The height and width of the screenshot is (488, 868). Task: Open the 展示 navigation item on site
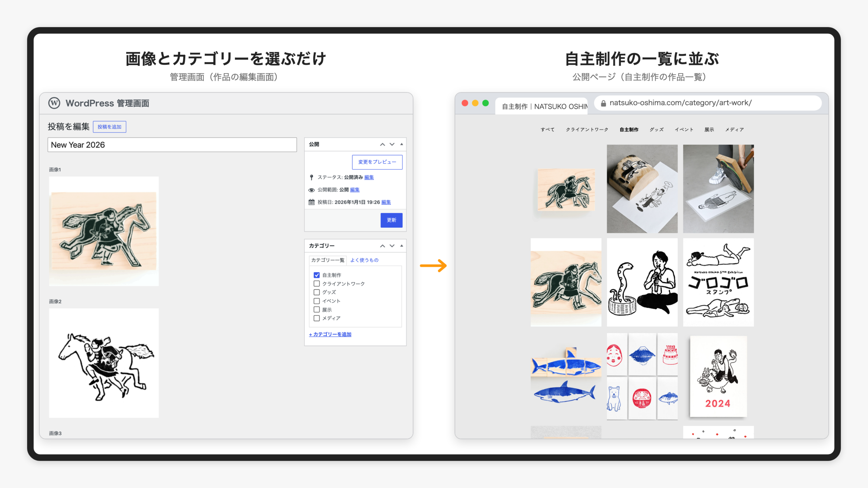709,129
